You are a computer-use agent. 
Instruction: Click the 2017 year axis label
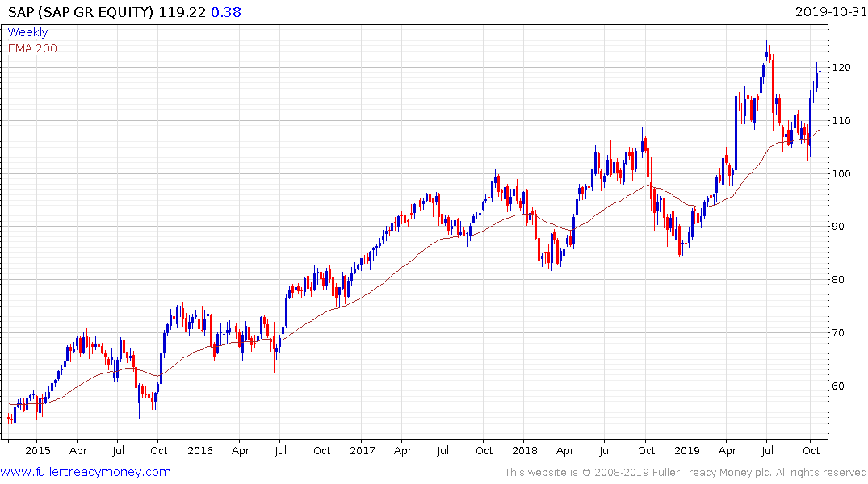[363, 450]
